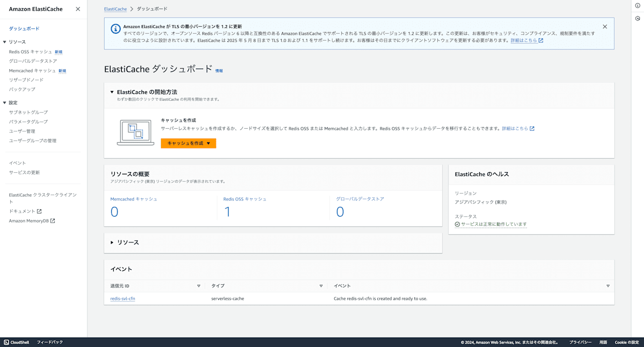
Task: Click サービスは正常に動作しています status
Action: pos(494,224)
